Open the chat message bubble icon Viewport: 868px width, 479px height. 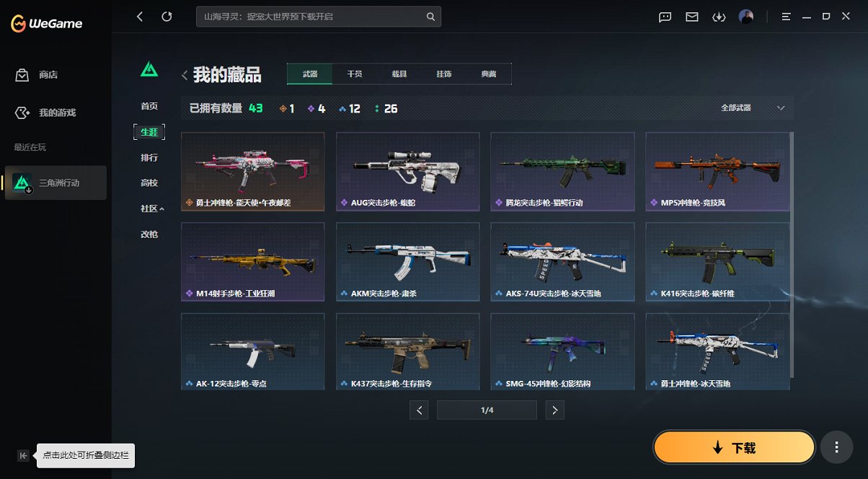point(665,17)
